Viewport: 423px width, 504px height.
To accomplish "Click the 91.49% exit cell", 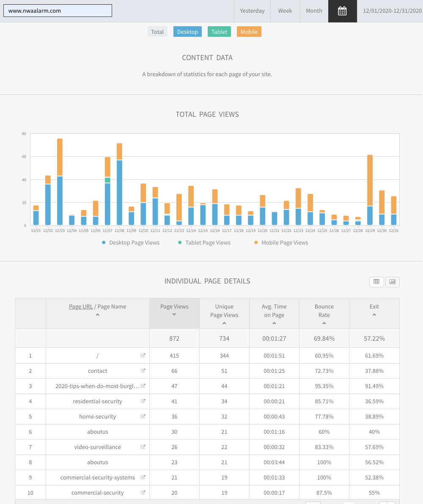I will tap(374, 386).
